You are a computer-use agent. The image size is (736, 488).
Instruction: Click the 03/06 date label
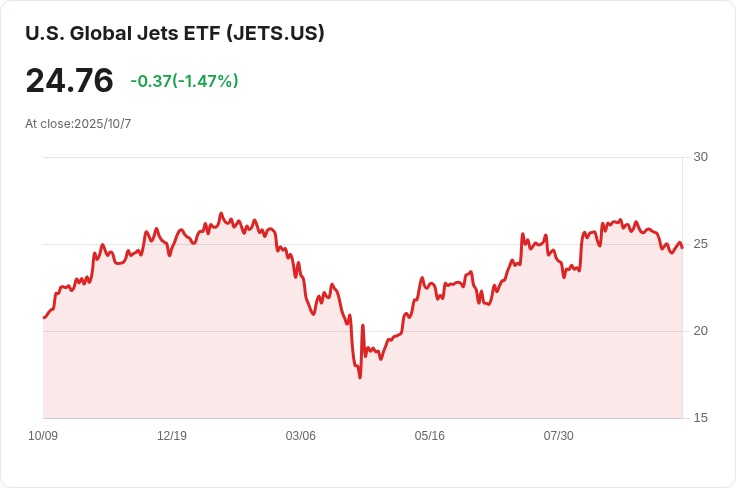[x=301, y=436]
